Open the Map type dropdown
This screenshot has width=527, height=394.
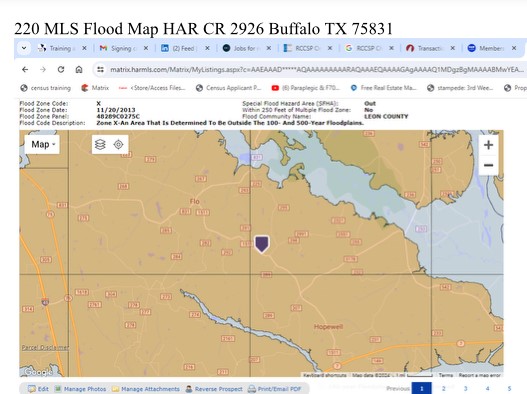click(x=42, y=145)
